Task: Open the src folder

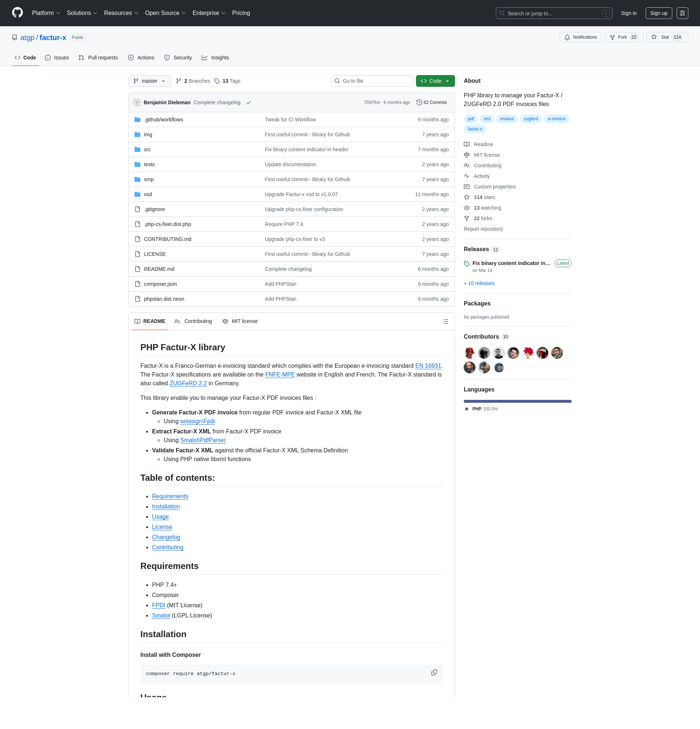Action: click(147, 149)
